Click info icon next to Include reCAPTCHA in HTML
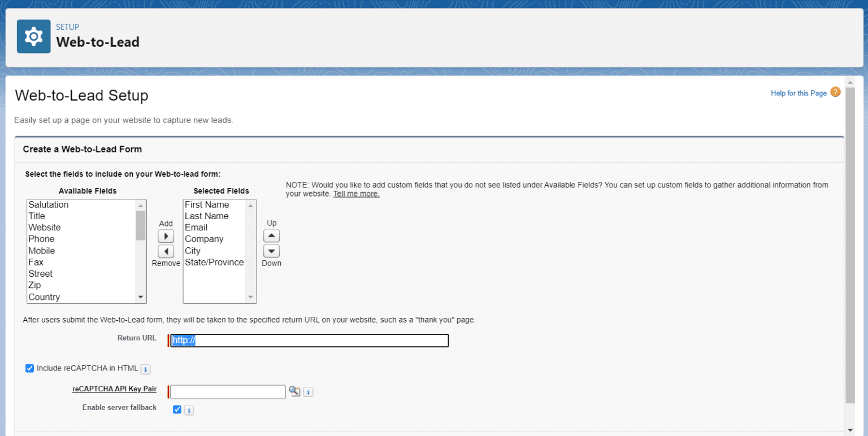This screenshot has width=868, height=436. coord(145,369)
